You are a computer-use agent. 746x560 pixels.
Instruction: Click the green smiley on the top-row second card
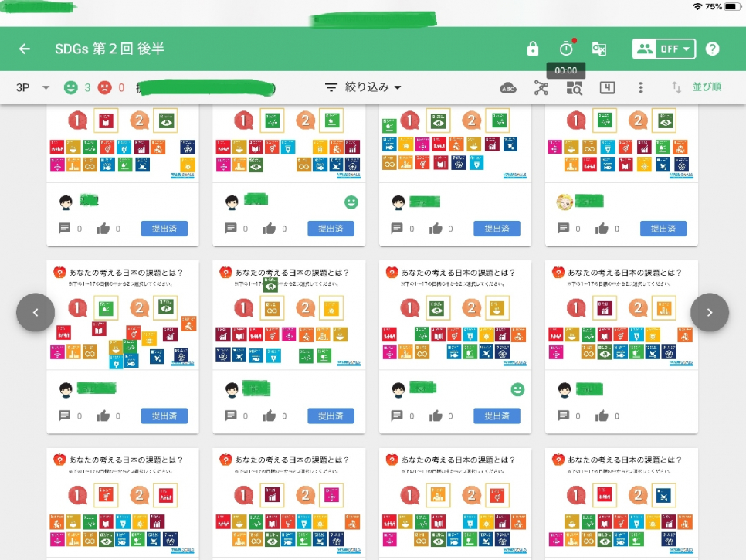351,202
